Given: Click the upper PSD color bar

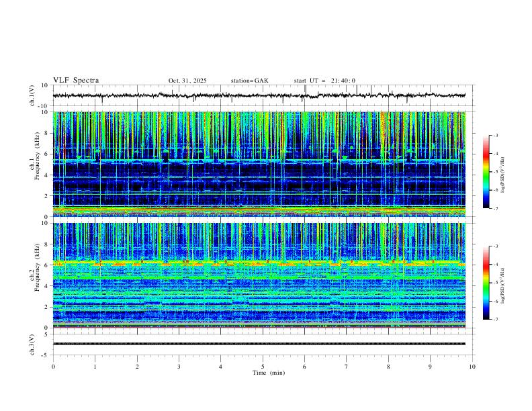Looking at the screenshot, I should (x=486, y=172).
